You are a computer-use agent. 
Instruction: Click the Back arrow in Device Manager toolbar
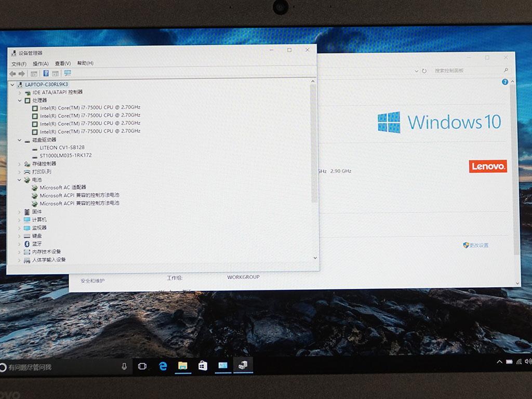point(13,74)
